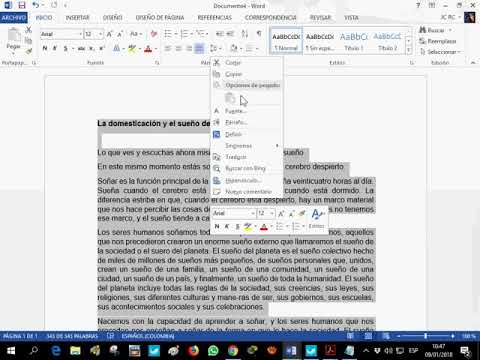
Task: Toggle superscript in the ribbon
Action: pyautogui.click(x=102, y=49)
